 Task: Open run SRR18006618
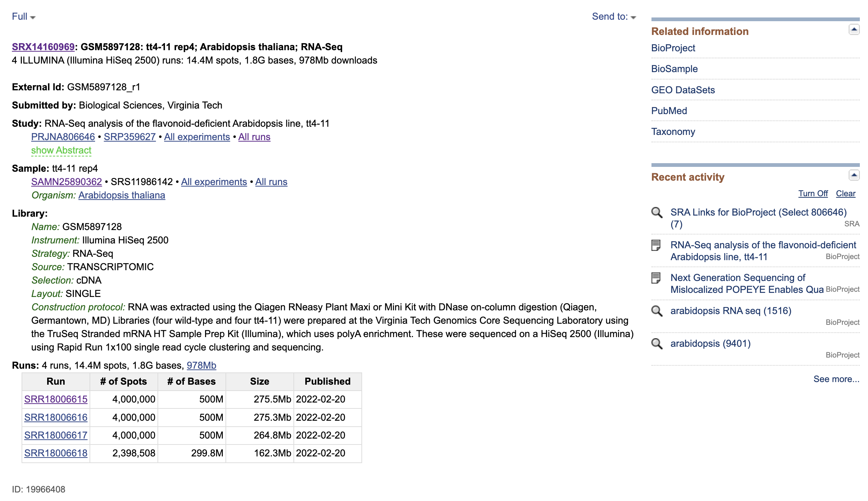tap(56, 453)
